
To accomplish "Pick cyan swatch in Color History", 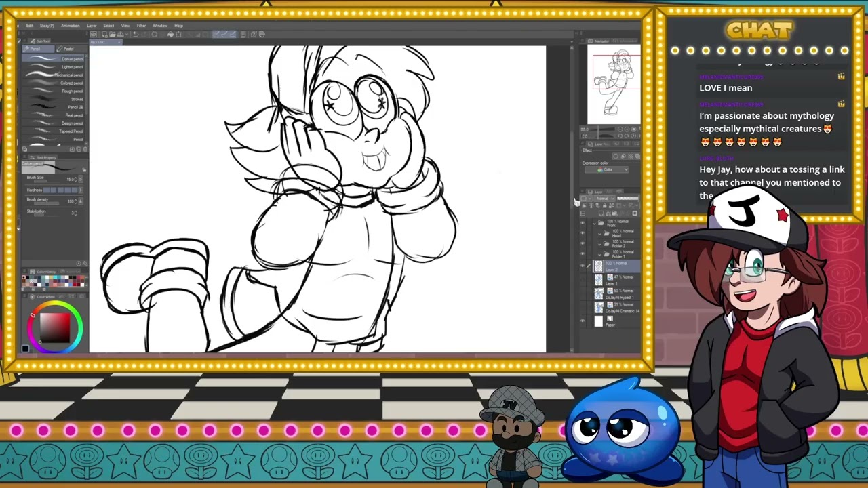I will (55, 277).
